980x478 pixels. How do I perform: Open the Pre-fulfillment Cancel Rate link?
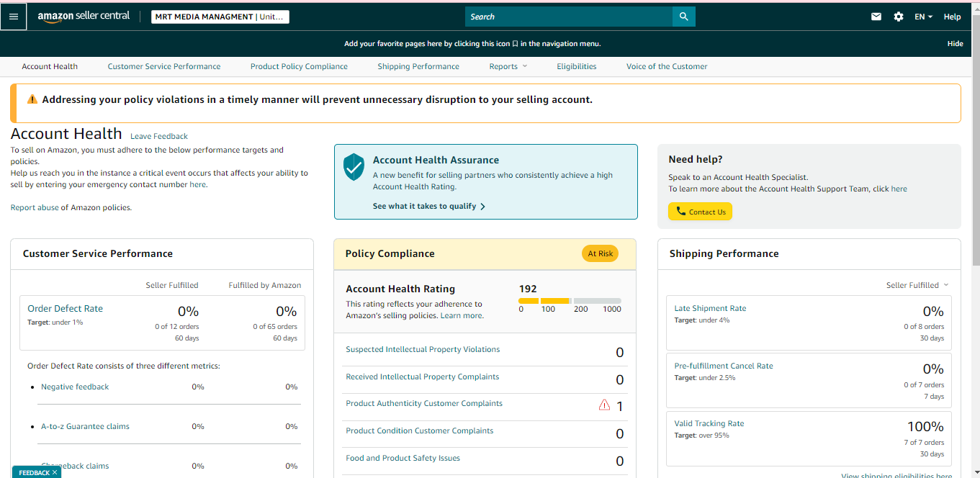pyautogui.click(x=724, y=366)
